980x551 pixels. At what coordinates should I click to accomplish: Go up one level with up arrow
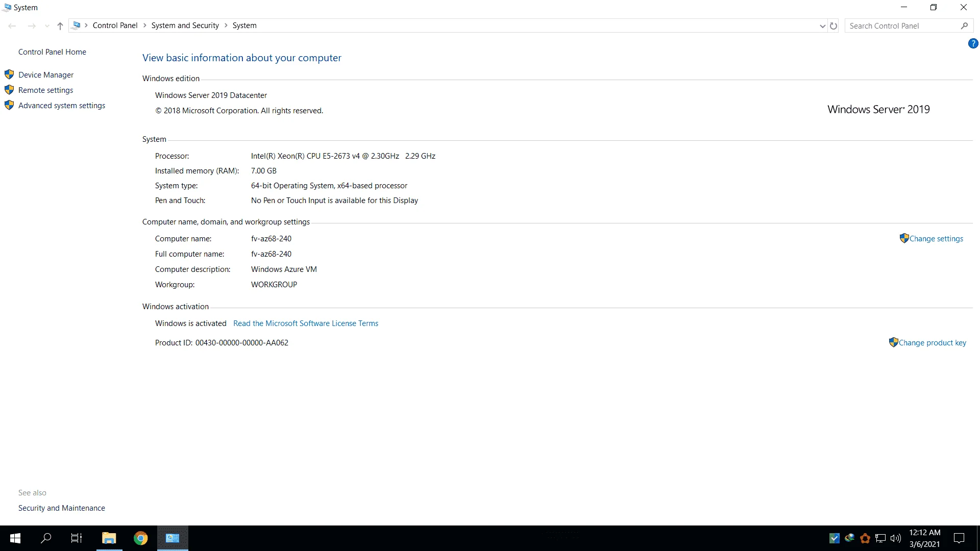pyautogui.click(x=60, y=26)
